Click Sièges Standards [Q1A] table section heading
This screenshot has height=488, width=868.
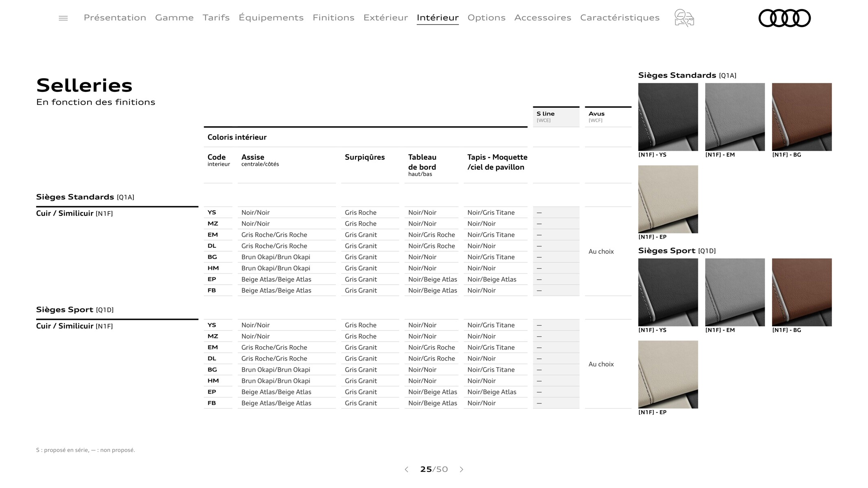pos(85,197)
